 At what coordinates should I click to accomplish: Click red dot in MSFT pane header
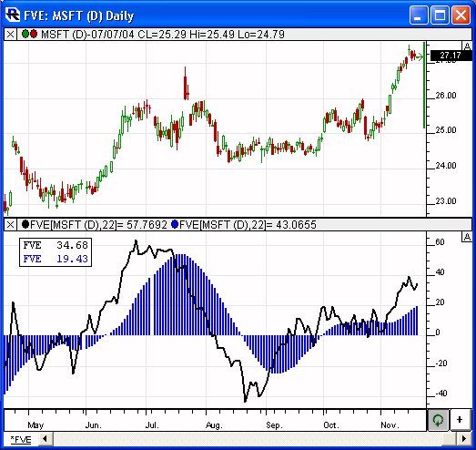pyautogui.click(x=33, y=34)
